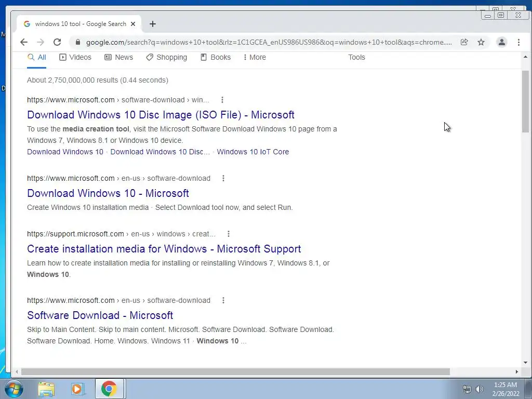
Task: Open Create installation media for Windows link
Action: click(164, 249)
